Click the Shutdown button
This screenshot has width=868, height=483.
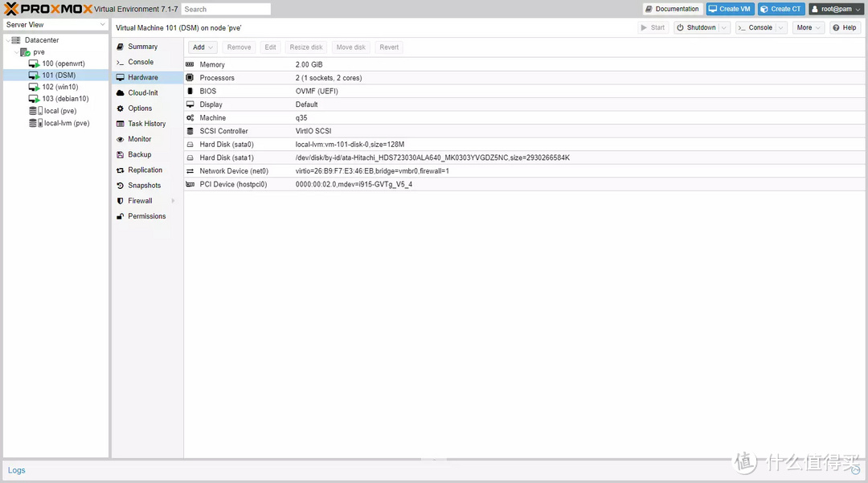point(696,27)
